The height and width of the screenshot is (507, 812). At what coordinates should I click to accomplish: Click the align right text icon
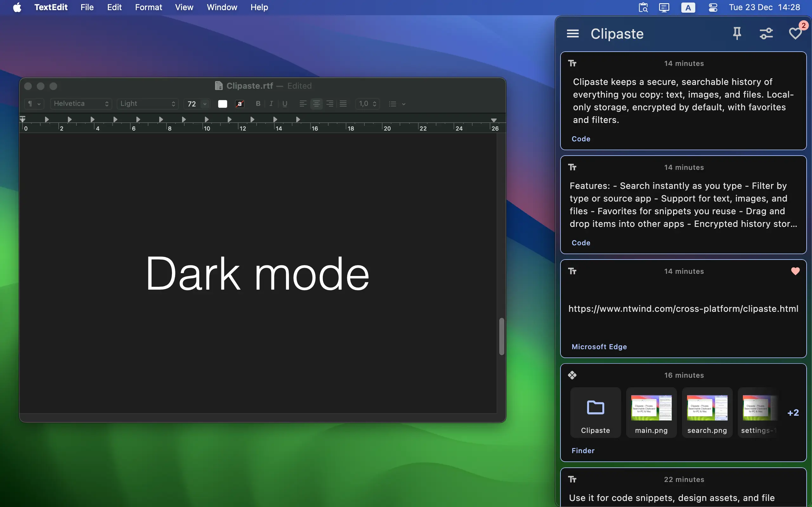[330, 104]
